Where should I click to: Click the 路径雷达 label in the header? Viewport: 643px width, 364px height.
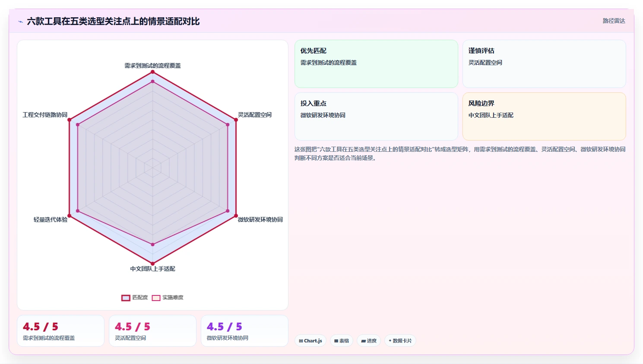(614, 21)
